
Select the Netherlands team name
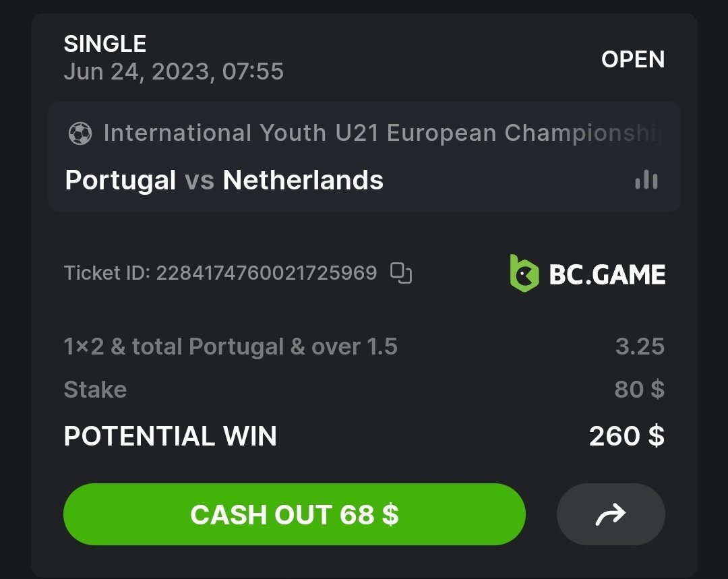[x=303, y=180]
